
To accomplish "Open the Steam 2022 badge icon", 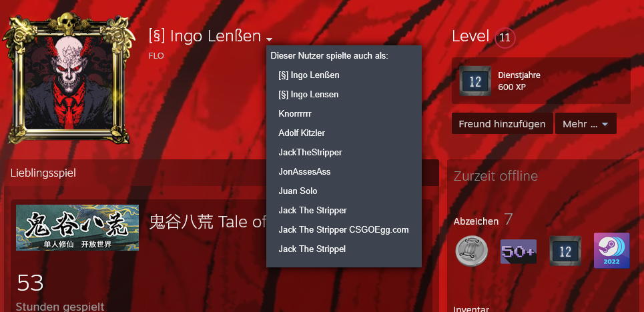I will (x=611, y=251).
